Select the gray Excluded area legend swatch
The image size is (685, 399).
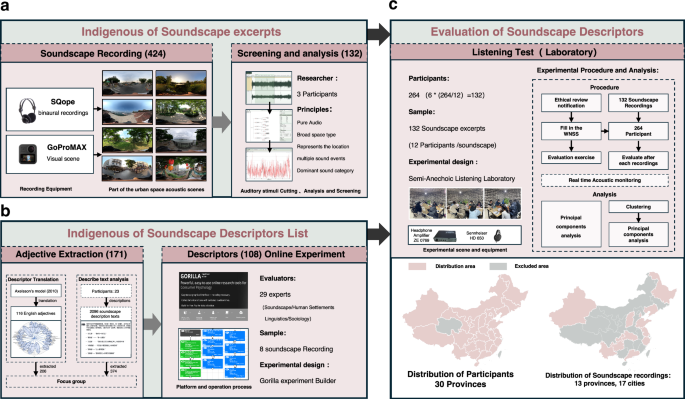(x=498, y=266)
